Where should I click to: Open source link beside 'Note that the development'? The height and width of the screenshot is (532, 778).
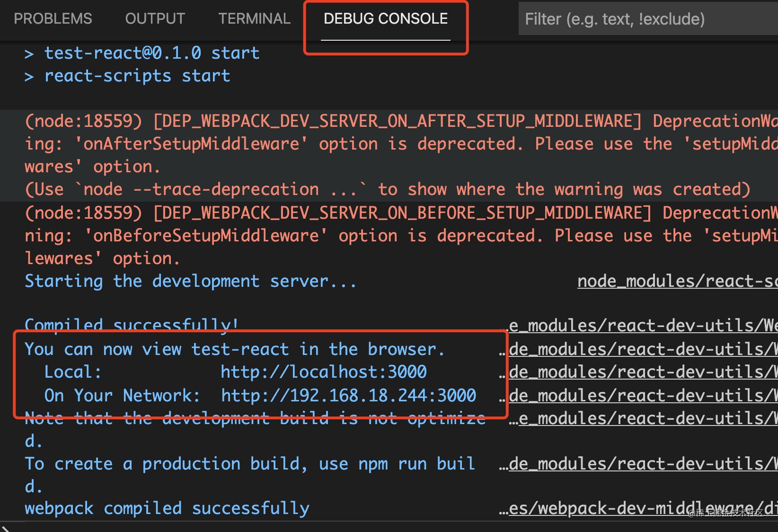coord(647,418)
